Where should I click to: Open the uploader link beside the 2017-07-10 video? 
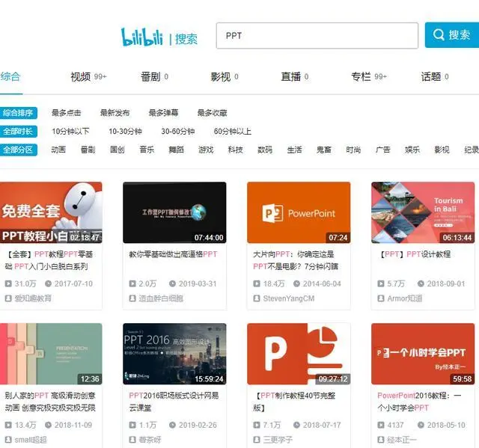tap(33, 298)
